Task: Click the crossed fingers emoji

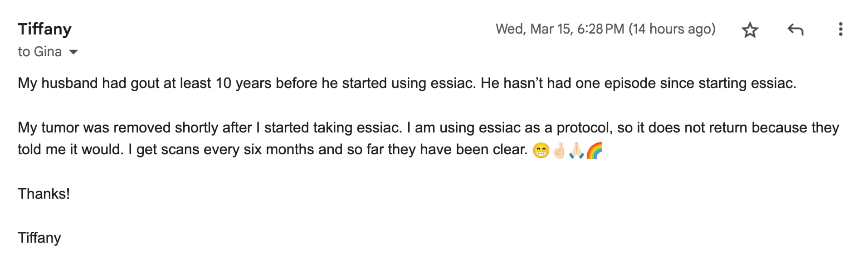Action: 559,150
